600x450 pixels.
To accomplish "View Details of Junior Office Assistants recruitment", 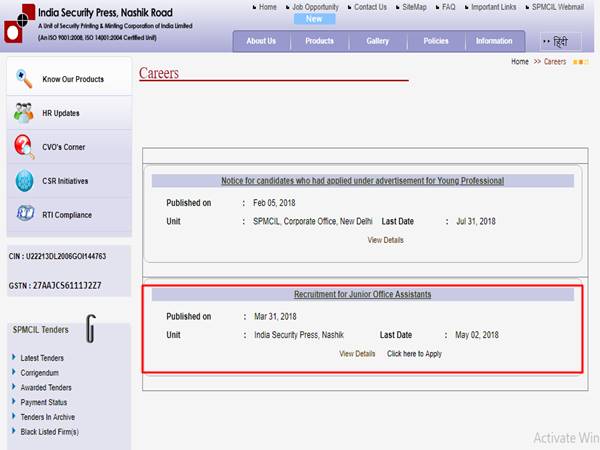I will (357, 354).
